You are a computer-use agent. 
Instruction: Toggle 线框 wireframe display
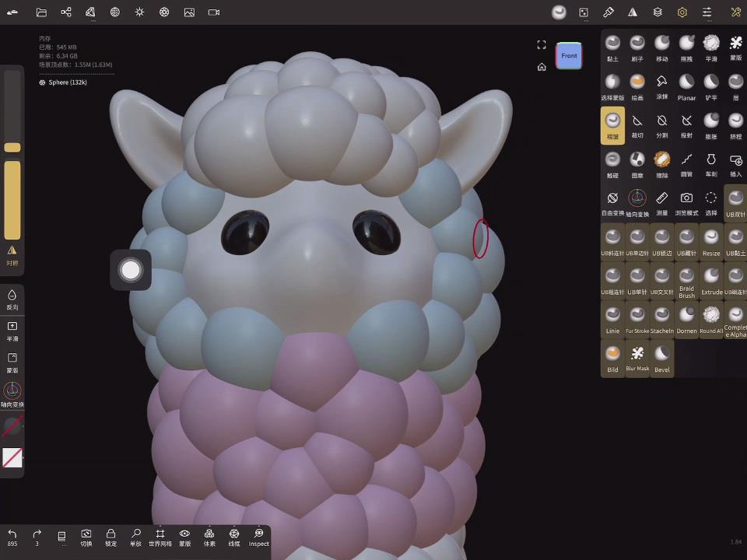(x=234, y=537)
